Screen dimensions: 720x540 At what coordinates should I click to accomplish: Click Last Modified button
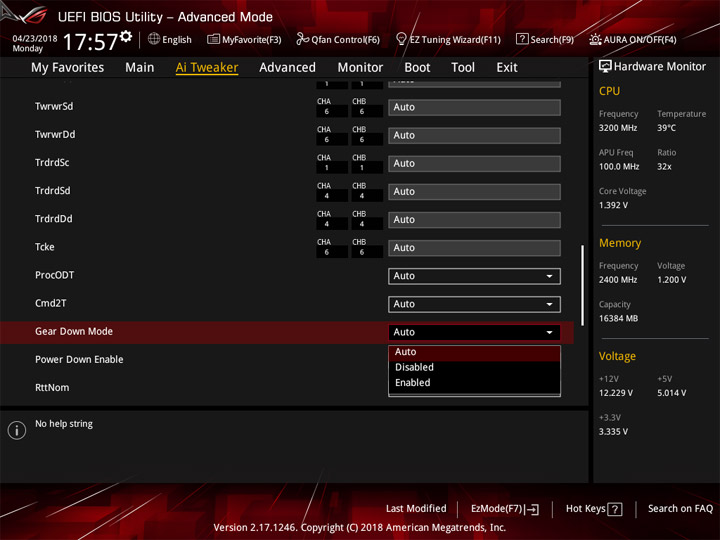click(416, 508)
